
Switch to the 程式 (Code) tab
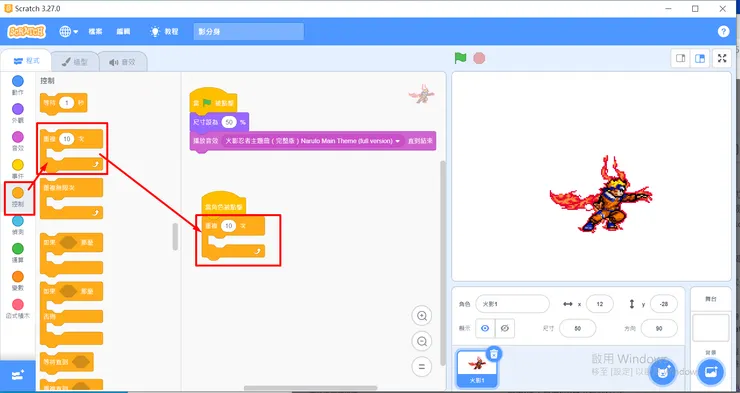click(x=26, y=61)
